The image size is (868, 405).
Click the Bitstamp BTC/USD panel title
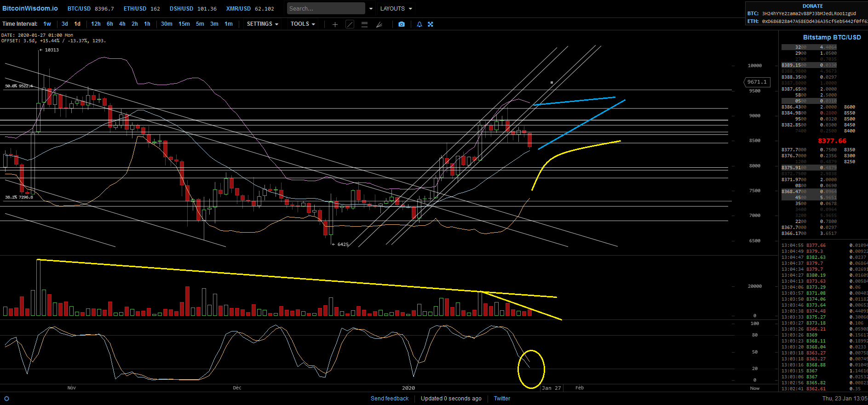click(x=832, y=37)
